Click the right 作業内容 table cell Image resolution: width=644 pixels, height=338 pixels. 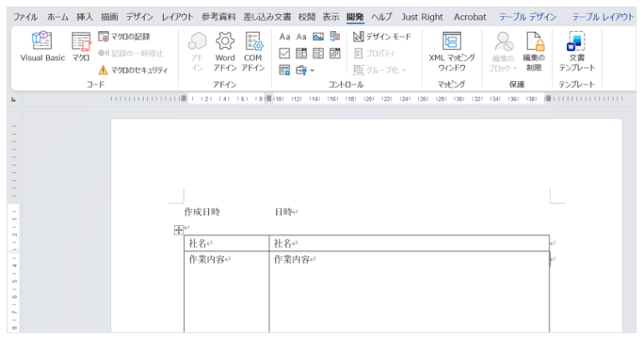pos(409,292)
